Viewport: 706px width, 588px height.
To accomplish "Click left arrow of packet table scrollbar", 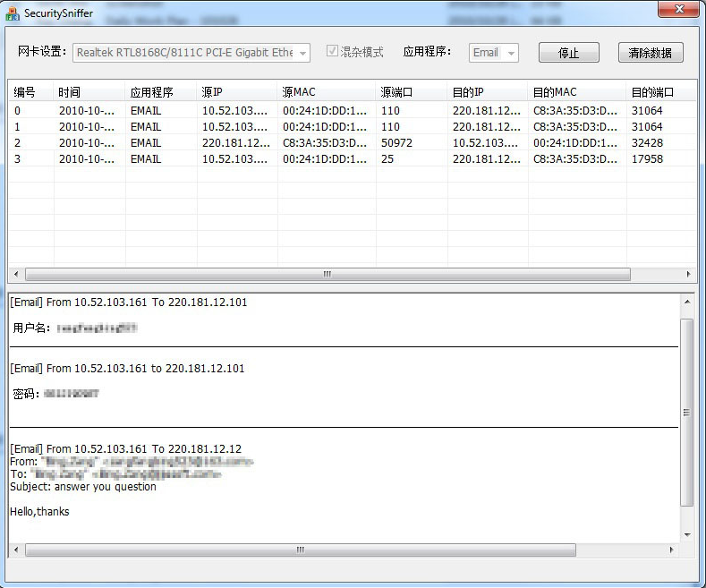I will (15, 275).
